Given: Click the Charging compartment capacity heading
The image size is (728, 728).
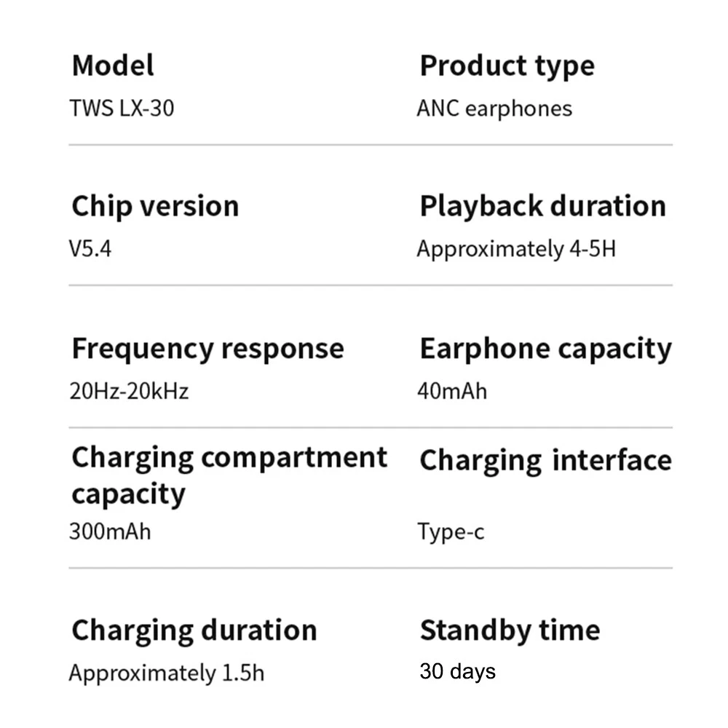Looking at the screenshot, I should point(229,475).
